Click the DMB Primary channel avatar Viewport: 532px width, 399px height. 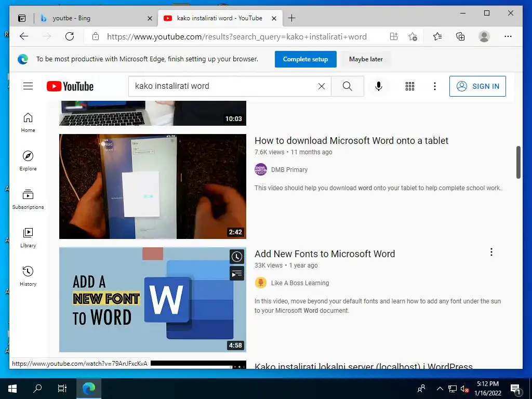point(261,169)
